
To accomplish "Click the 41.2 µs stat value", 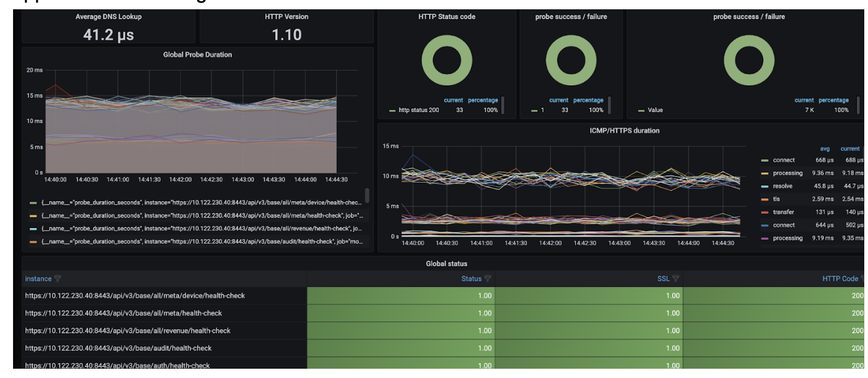I will (109, 35).
